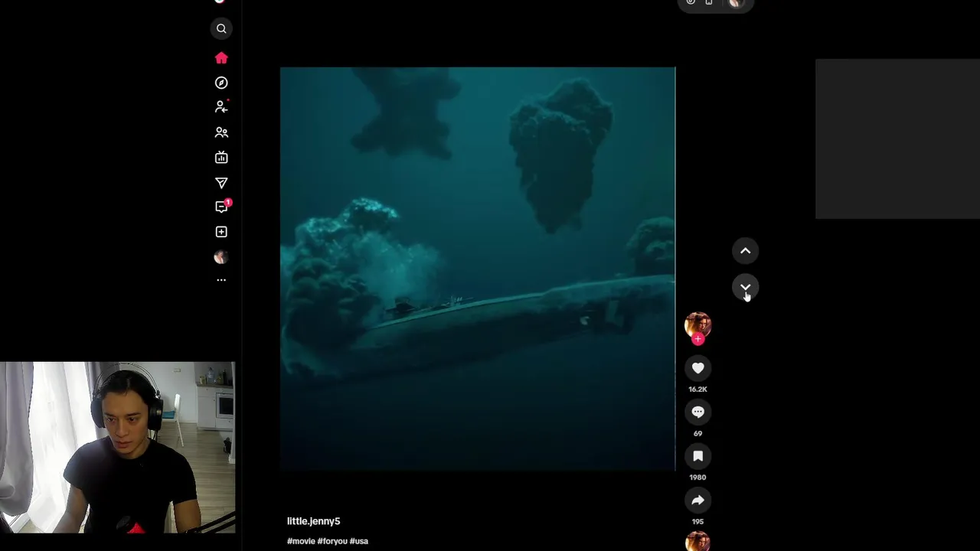The image size is (980, 551).
Task: Open the Friends icon in sidebar
Action: tap(221, 132)
